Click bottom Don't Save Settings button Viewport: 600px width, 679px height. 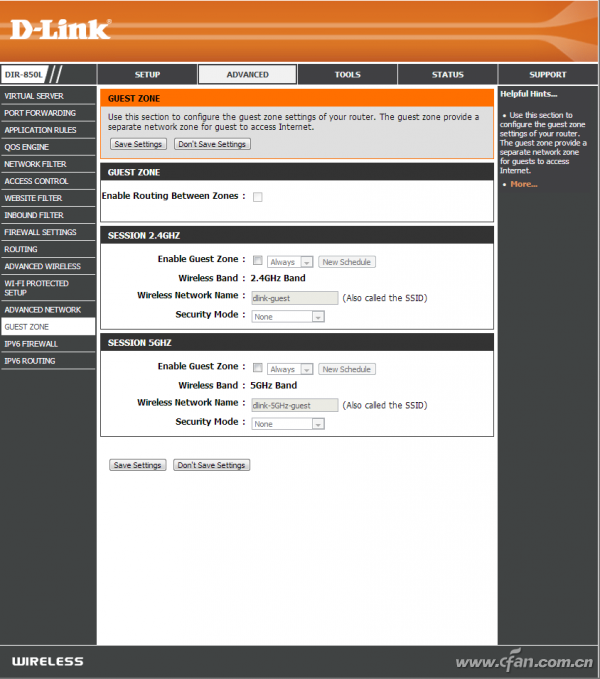(x=211, y=465)
